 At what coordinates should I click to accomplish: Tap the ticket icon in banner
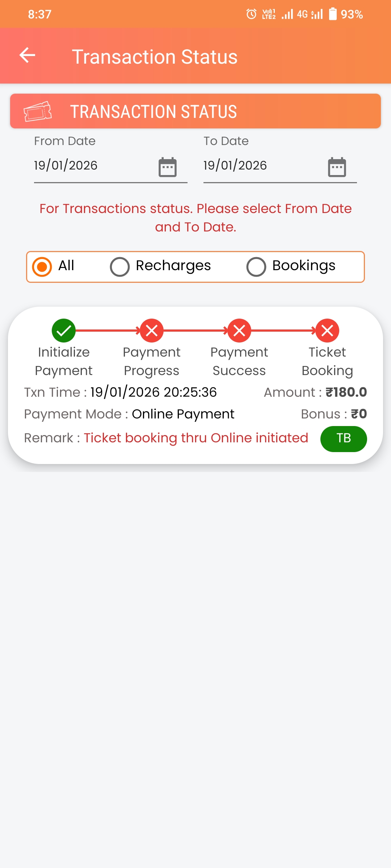coord(38,111)
